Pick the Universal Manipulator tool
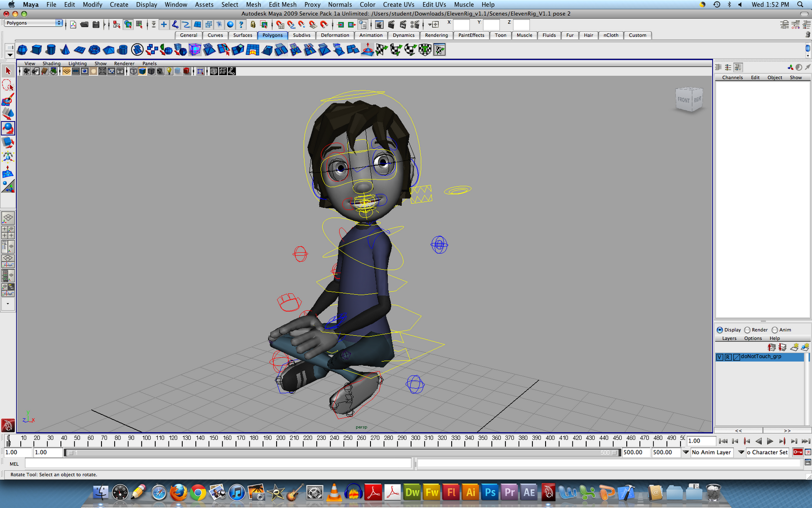Image resolution: width=812 pixels, height=508 pixels. pyautogui.click(x=8, y=156)
